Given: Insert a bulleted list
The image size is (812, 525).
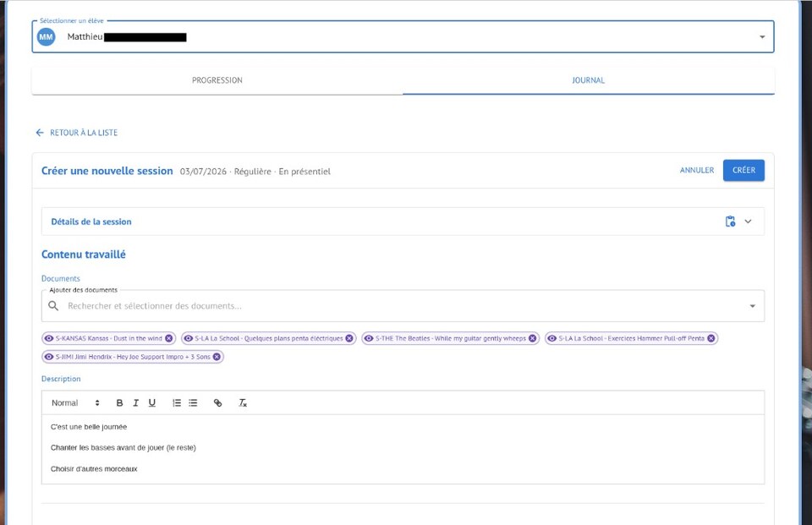Looking at the screenshot, I should 193,402.
